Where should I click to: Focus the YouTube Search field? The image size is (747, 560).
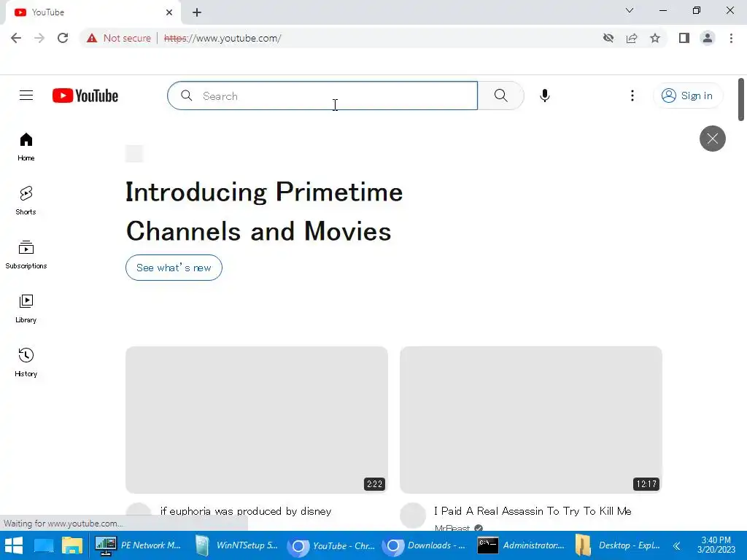coord(322,96)
